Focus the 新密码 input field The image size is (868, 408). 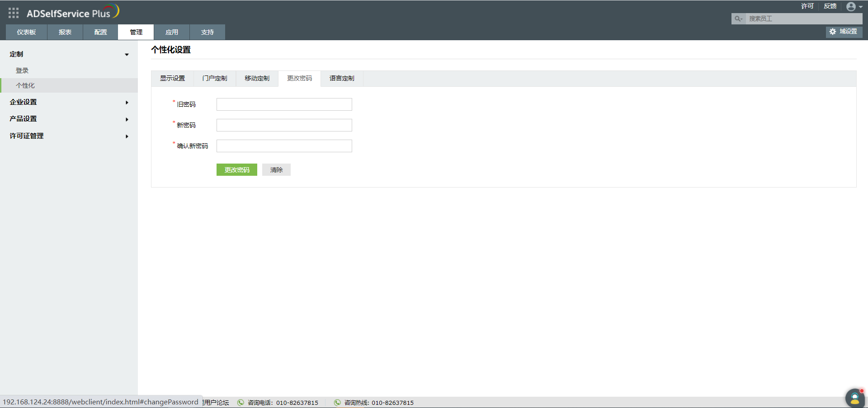pos(284,125)
